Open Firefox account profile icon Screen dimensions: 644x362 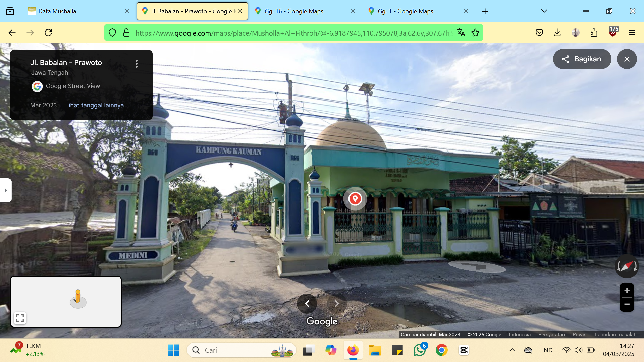576,33
